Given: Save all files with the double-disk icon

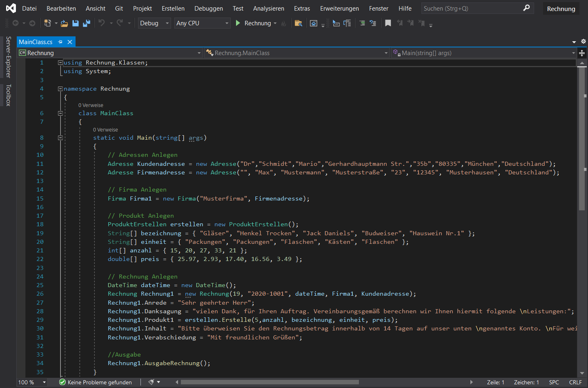Looking at the screenshot, I should [x=87, y=23].
